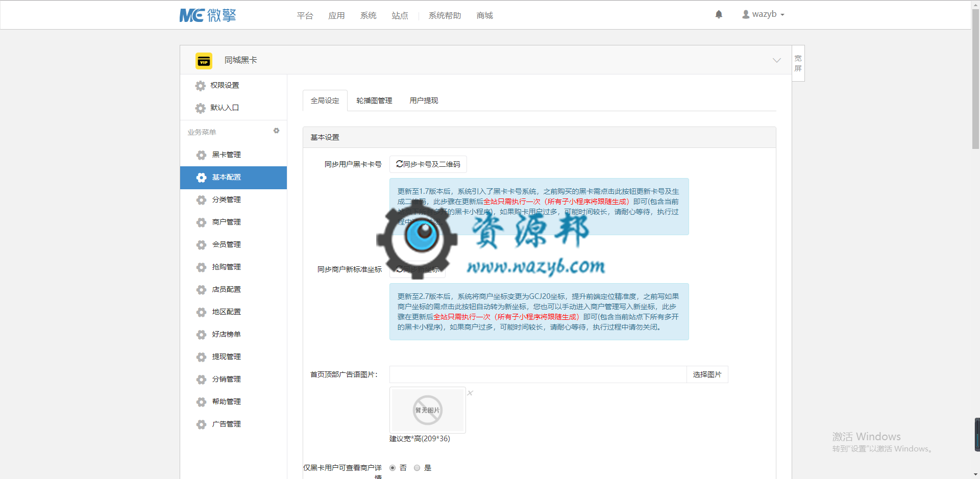The width and height of the screenshot is (980, 479).
Task: Open 权限设置 sidebar item
Action: pos(233,86)
